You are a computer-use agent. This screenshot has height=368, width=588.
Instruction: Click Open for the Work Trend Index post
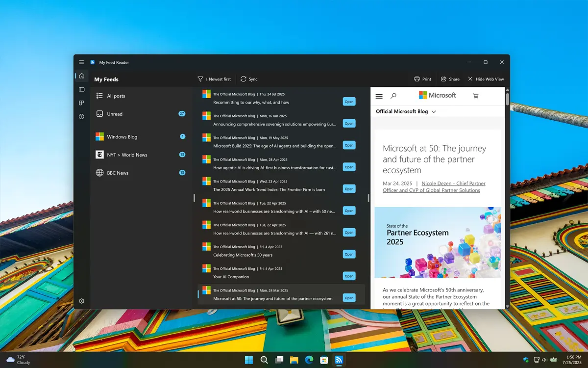349,189
